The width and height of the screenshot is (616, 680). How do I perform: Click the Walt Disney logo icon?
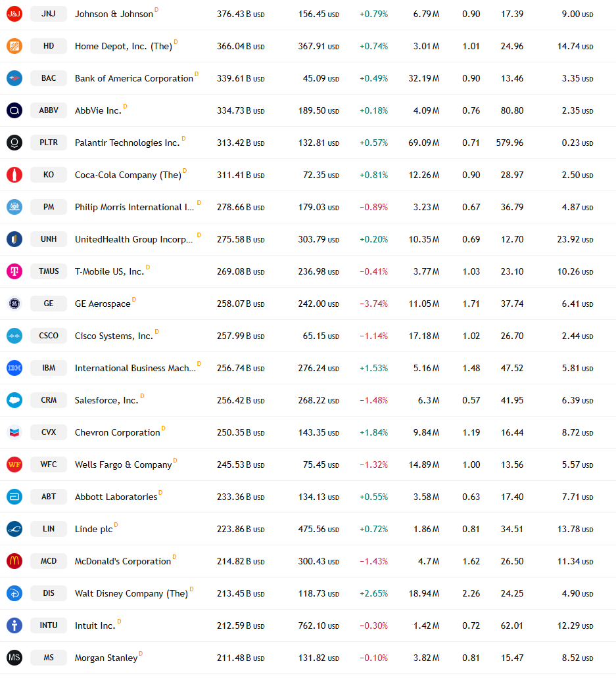click(x=14, y=593)
